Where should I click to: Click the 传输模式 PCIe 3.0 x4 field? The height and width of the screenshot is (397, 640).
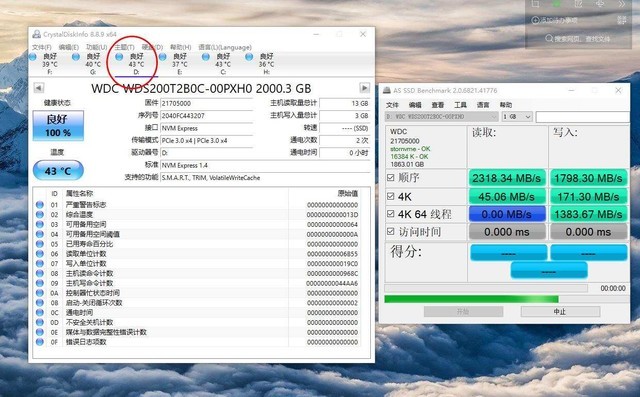(207, 141)
